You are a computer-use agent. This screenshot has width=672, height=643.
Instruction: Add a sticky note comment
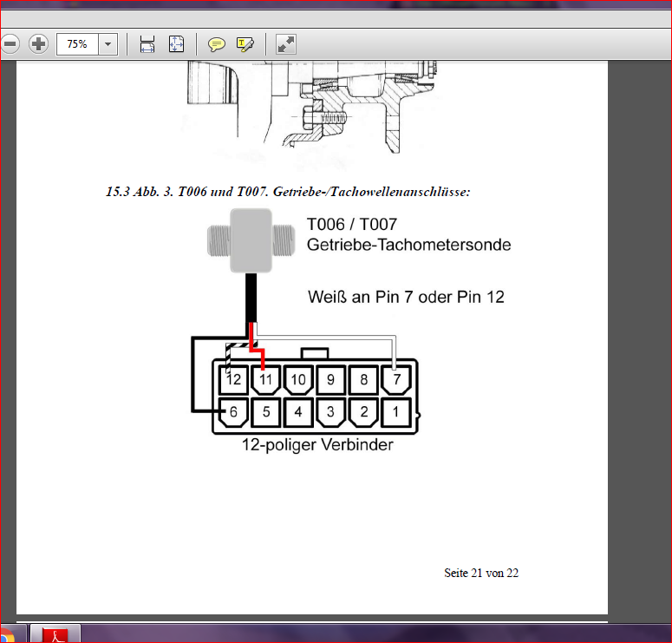[217, 44]
